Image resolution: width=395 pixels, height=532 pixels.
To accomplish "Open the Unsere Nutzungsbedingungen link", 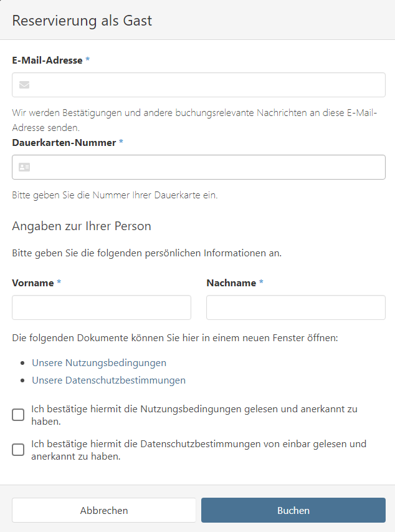I will coord(97,362).
